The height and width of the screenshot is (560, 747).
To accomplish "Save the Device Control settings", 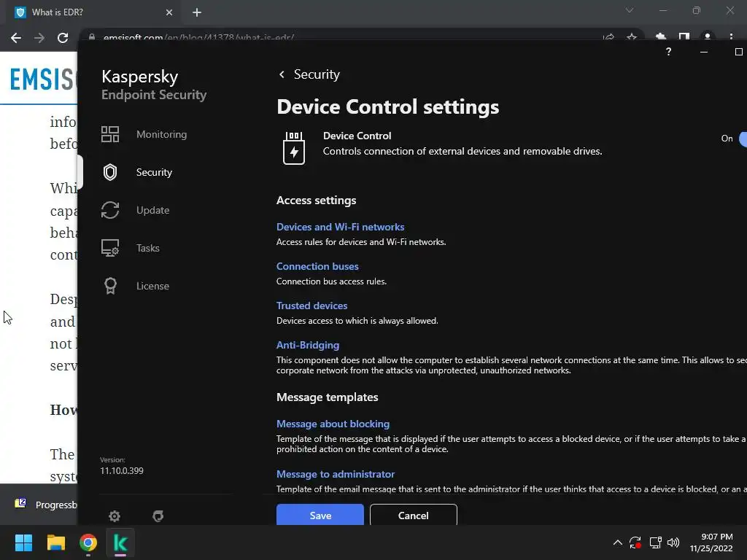I will coord(320,515).
